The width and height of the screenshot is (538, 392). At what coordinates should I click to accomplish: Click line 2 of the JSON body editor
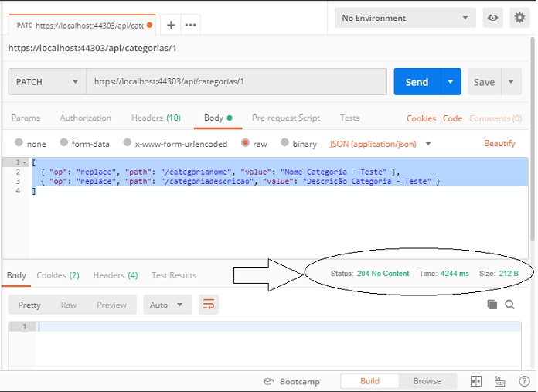click(x=278, y=172)
